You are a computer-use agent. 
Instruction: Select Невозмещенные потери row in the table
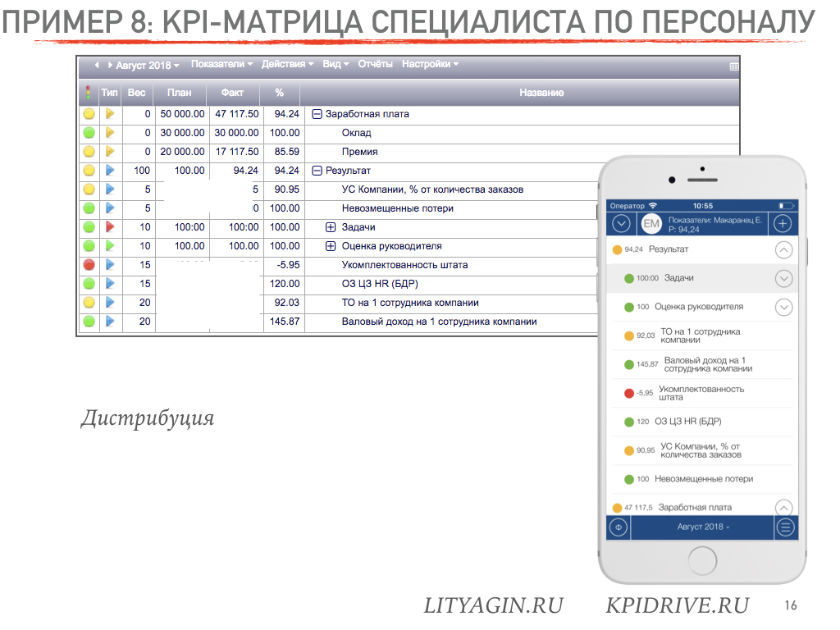click(398, 208)
